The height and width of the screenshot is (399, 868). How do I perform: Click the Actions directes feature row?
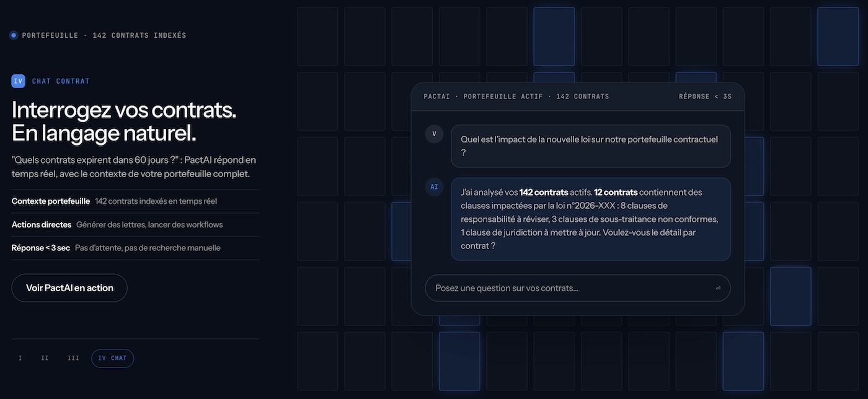135,225
